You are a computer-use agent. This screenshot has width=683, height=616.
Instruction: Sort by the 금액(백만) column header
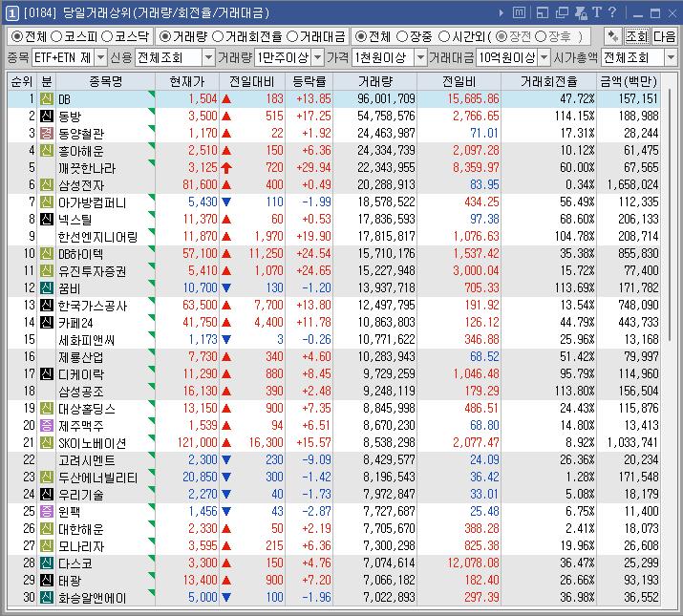629,81
